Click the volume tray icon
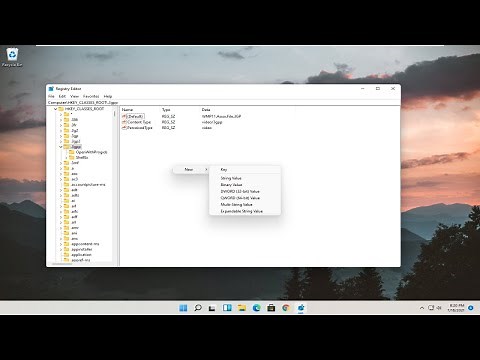This screenshot has height=360, width=480. (439, 308)
